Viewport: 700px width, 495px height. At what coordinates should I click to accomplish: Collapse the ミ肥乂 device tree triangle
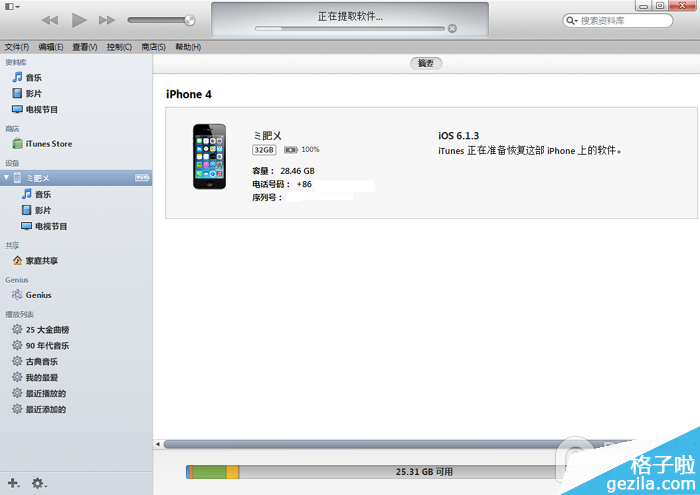click(6, 178)
